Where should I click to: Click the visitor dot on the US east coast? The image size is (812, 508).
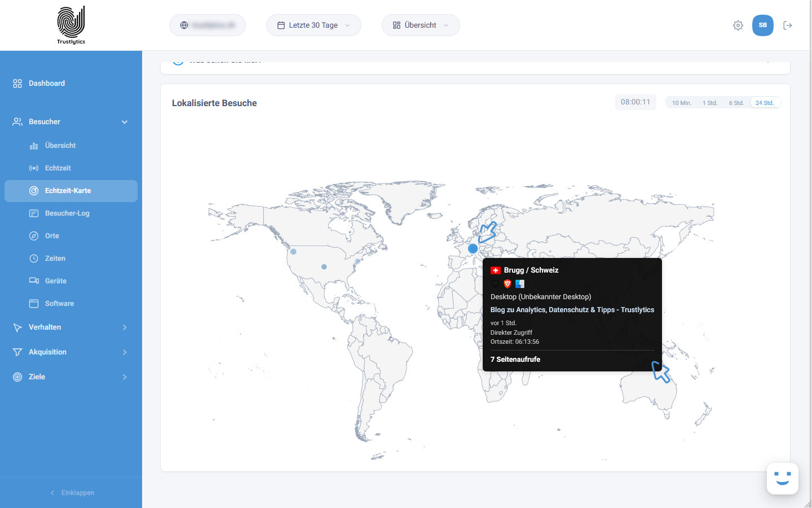point(358,261)
